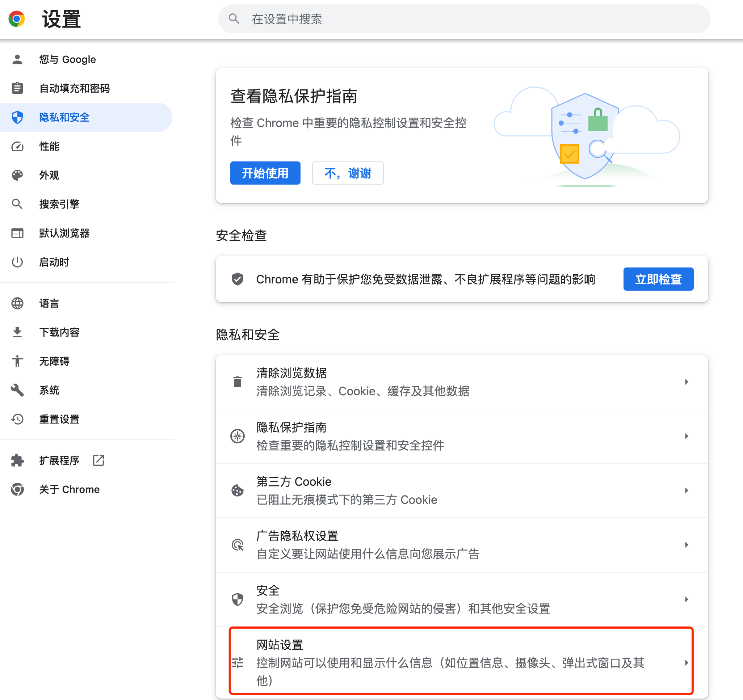
Task: Click the 设置 page title
Action: pyautogui.click(x=61, y=19)
